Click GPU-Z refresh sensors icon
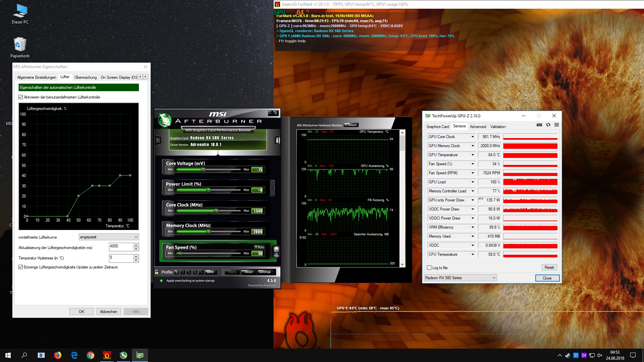Image resolution: width=644 pixels, height=362 pixels. 548,125
